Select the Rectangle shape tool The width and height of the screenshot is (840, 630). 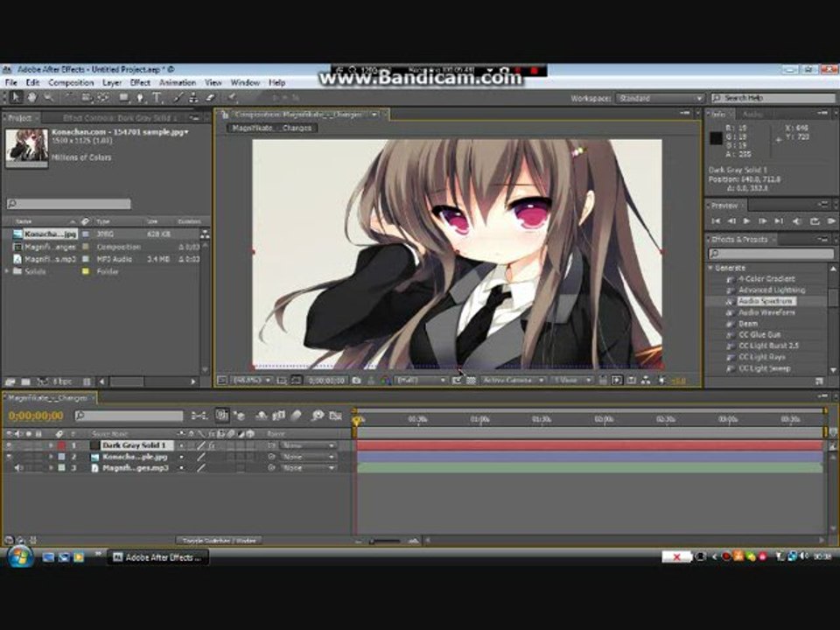(x=123, y=97)
